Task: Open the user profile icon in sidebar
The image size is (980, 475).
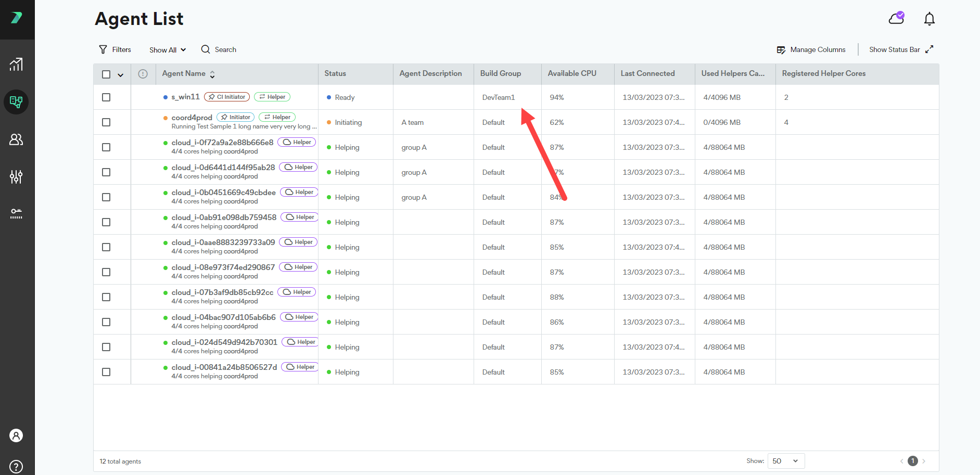Action: click(16, 435)
